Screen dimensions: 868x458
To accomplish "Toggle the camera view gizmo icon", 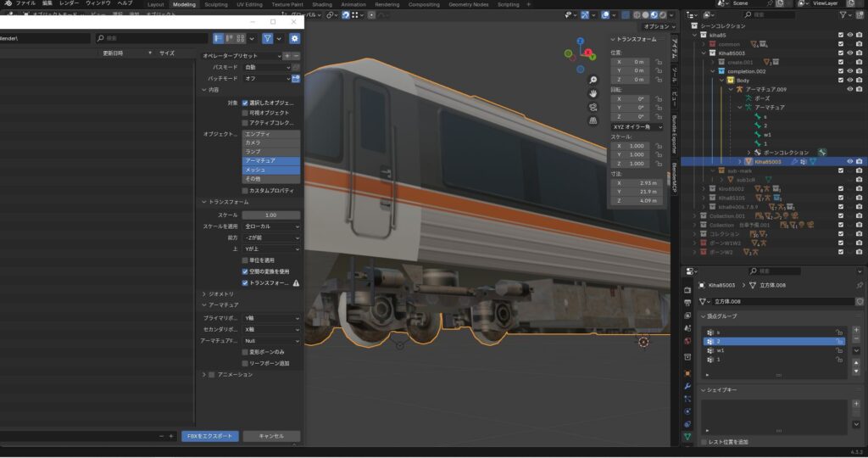I will [x=593, y=107].
